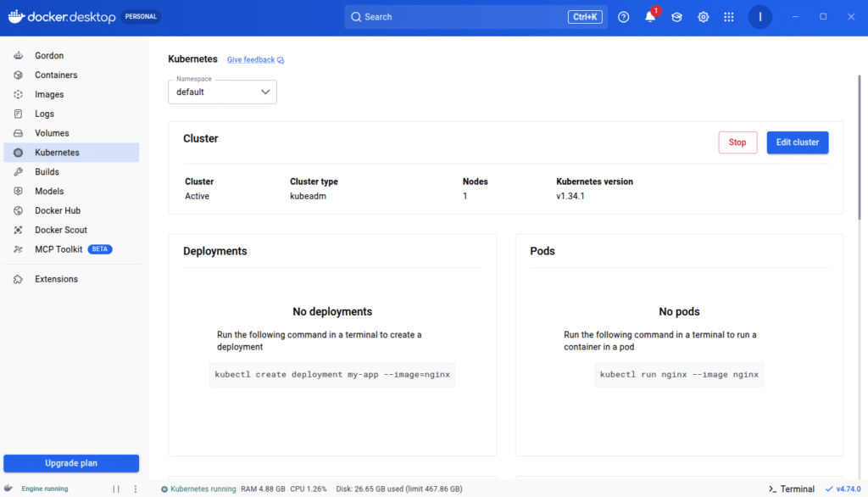
Task: Open notifications bell icon
Action: (x=650, y=17)
